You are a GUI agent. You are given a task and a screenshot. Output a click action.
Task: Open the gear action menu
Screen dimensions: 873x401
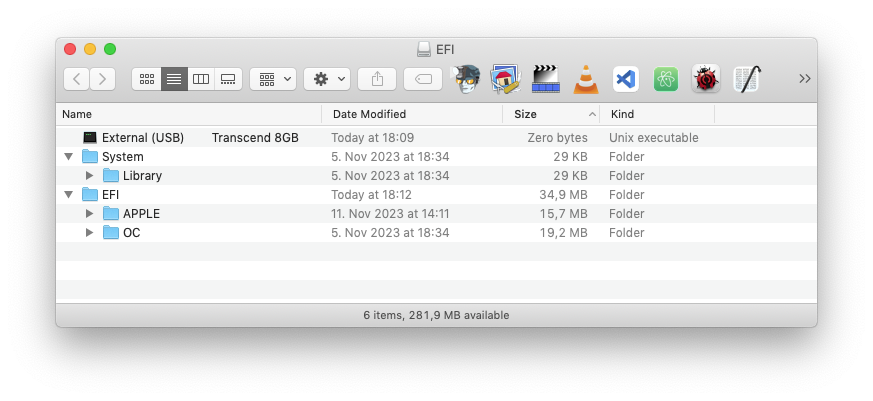[x=329, y=79]
